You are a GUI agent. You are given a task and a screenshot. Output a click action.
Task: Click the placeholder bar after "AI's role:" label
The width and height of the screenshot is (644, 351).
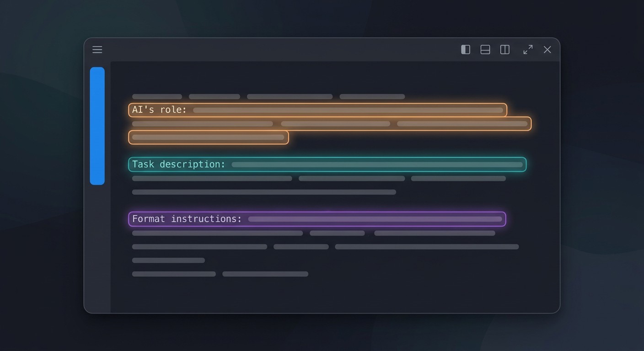[348, 110]
